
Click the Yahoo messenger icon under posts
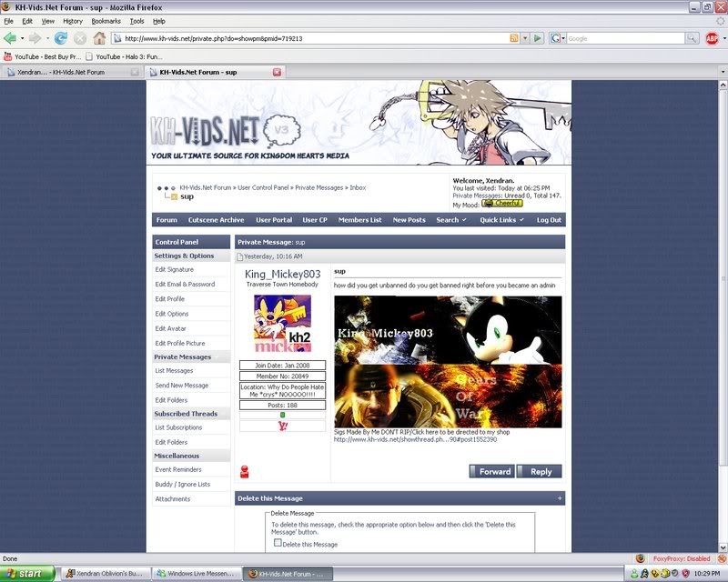tap(283, 426)
